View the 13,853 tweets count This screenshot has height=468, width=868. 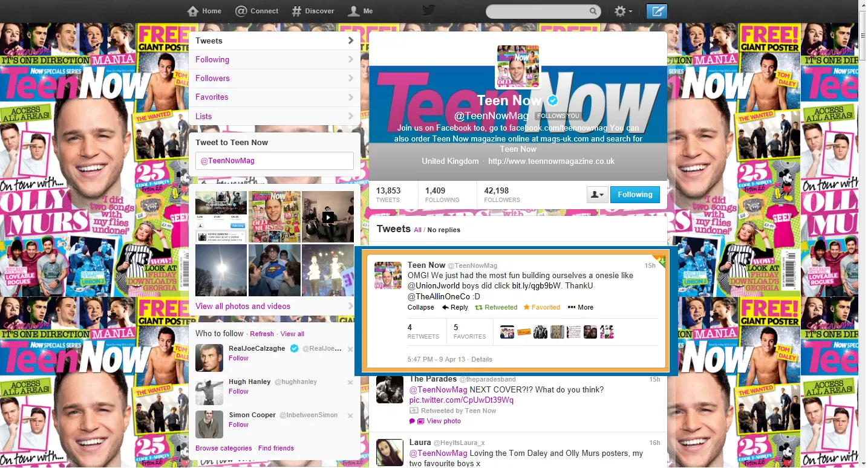click(388, 194)
